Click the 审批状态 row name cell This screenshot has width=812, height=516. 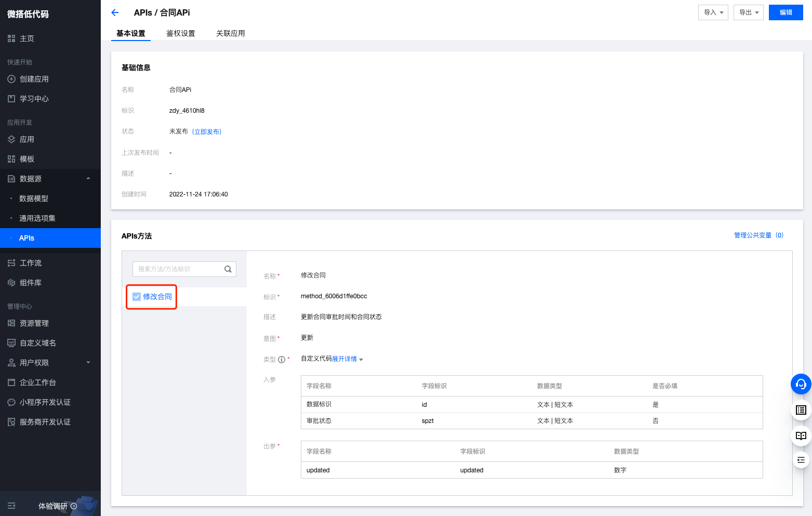pyautogui.click(x=319, y=421)
